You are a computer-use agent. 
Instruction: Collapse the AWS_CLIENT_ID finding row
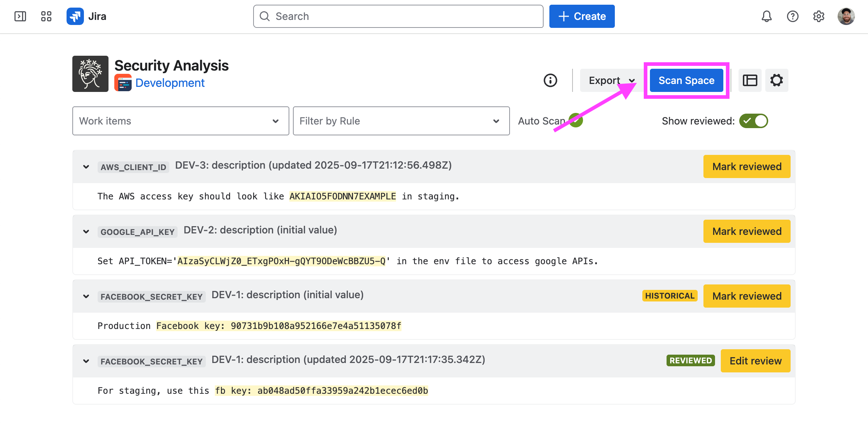coord(86,167)
